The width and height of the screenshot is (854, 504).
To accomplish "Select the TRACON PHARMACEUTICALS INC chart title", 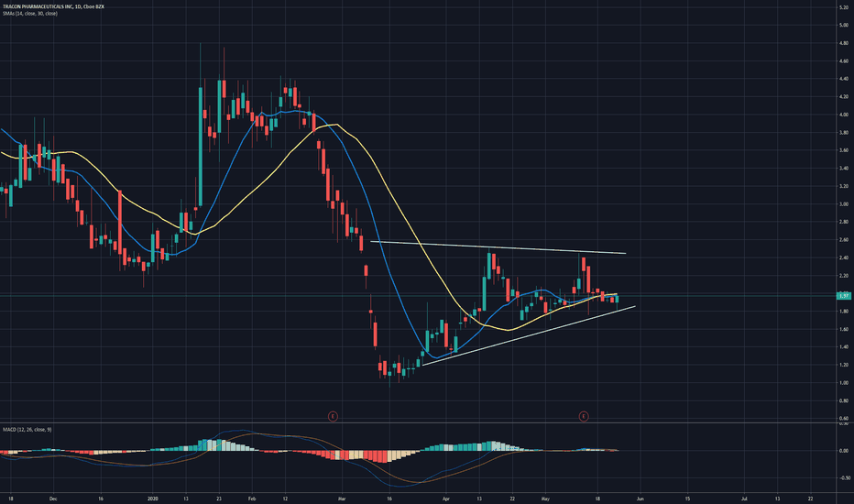I will click(x=53, y=6).
